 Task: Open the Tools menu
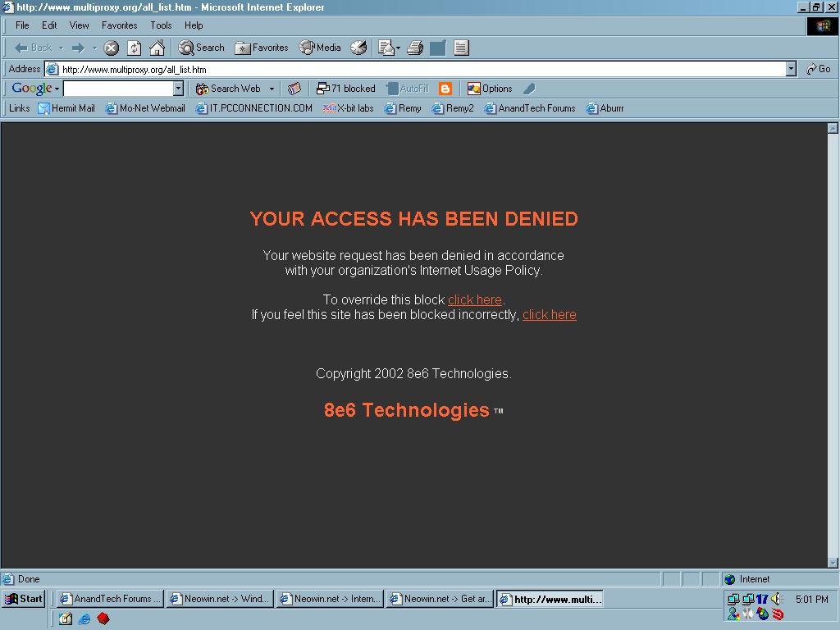[x=161, y=25]
